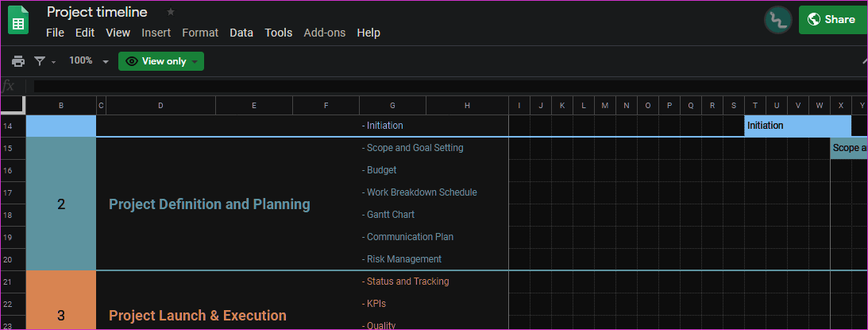Image resolution: width=868 pixels, height=330 pixels.
Task: Click the green Share button
Action: coord(833,20)
